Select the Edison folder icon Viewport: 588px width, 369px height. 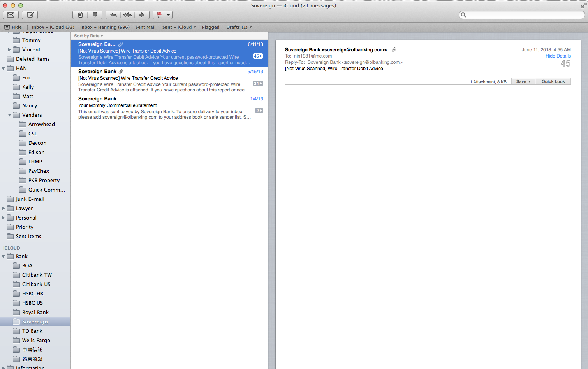[x=23, y=152]
